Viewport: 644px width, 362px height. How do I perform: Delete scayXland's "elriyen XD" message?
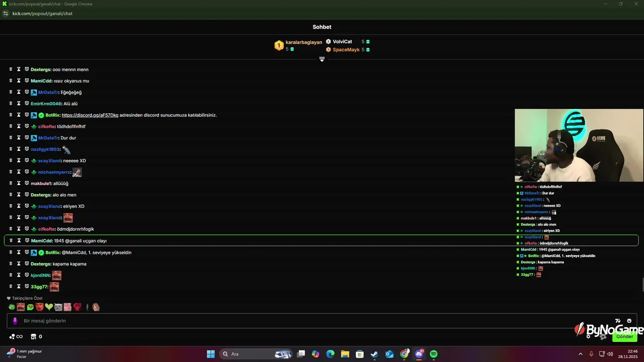tap(11, 206)
